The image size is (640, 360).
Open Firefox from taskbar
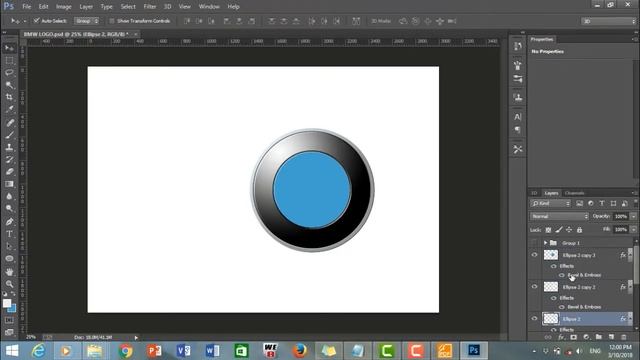click(x=300, y=351)
